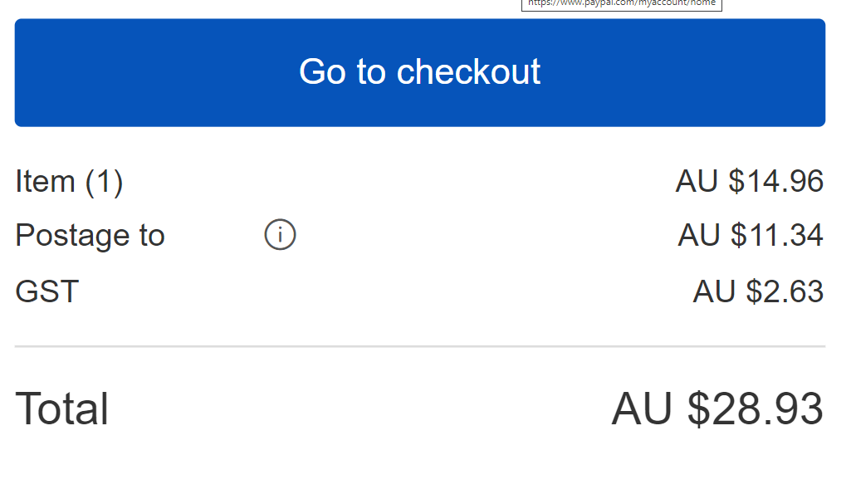The width and height of the screenshot is (851, 504).
Task: Click empty space between Total and its amount
Action: pyautogui.click(x=357, y=409)
